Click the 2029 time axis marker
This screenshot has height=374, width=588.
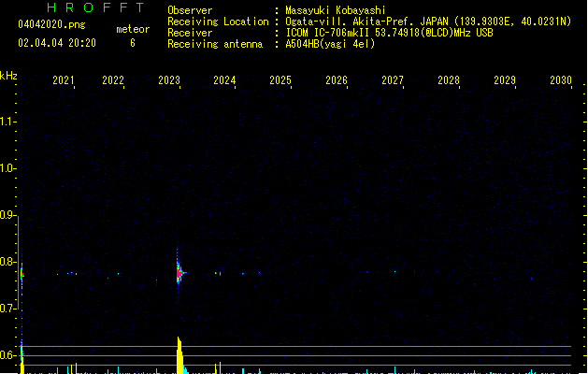point(505,79)
